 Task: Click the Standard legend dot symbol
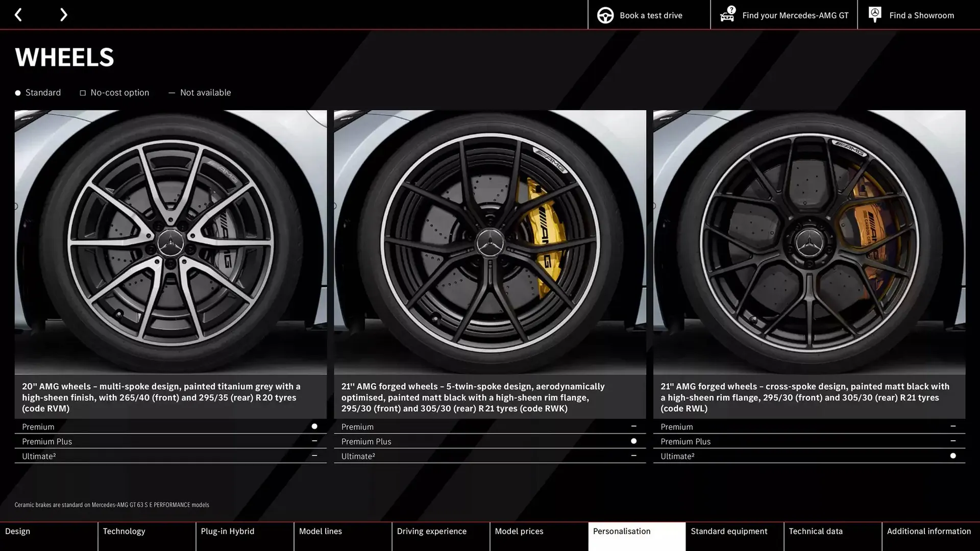[x=18, y=93]
